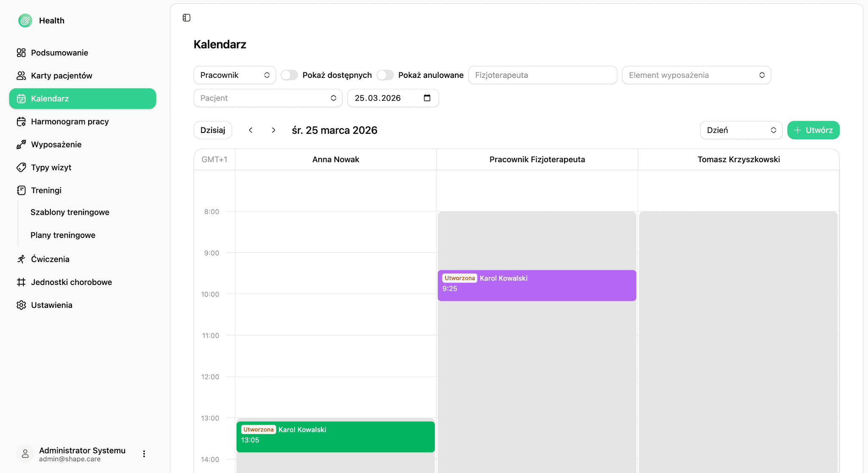Click the Fizjoterapeuta input field
868x473 pixels.
(x=542, y=75)
